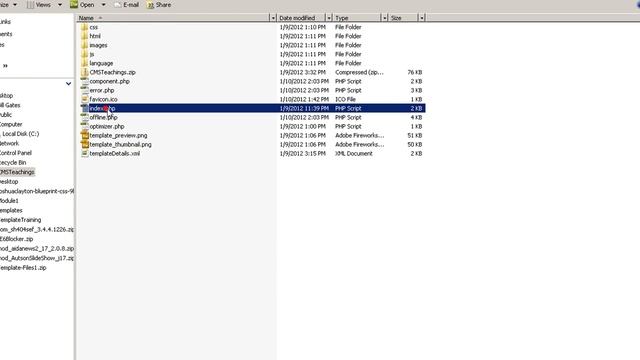
Task: Select Control Panel in folder tree
Action: [x=16, y=153]
